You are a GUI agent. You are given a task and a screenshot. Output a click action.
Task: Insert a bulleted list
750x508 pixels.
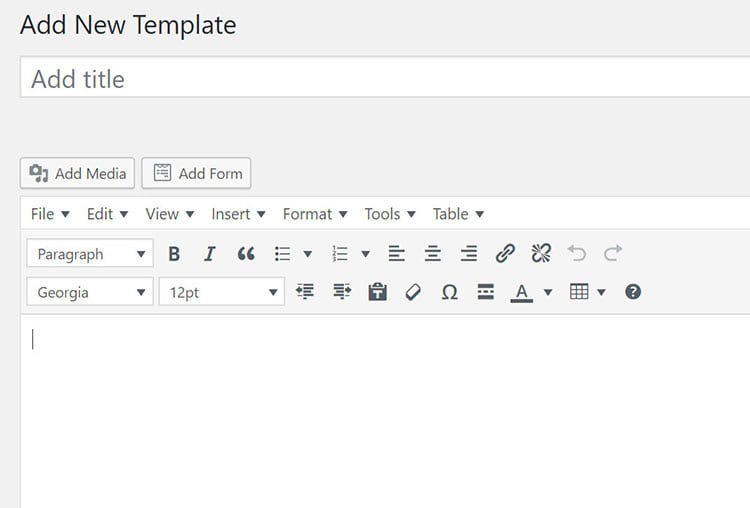pyautogui.click(x=282, y=254)
